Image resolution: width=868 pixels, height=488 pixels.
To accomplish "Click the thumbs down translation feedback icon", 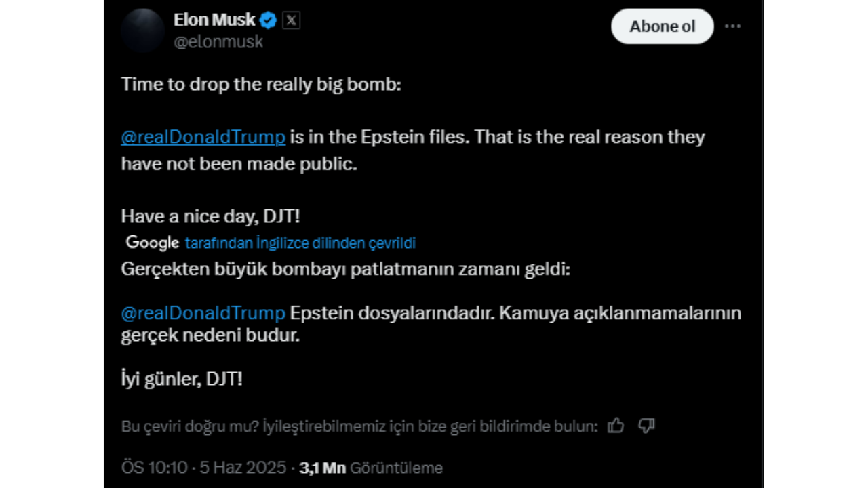I will coord(647,426).
